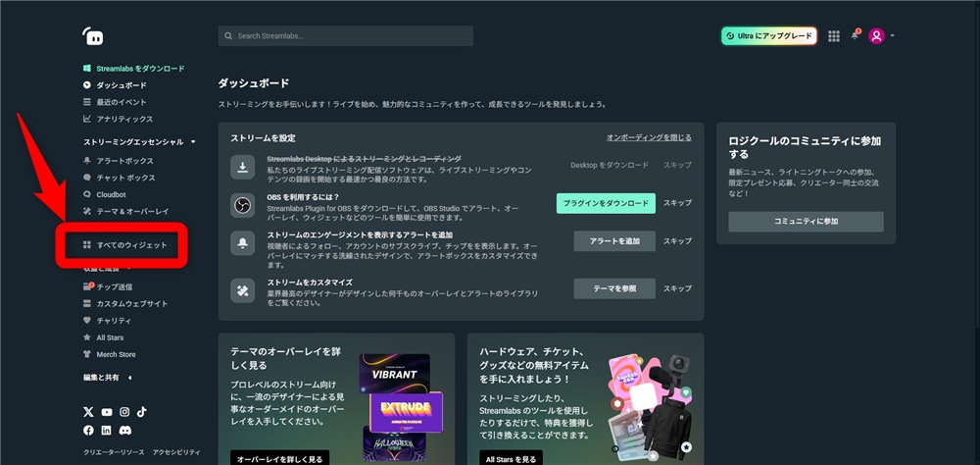
Task: Open アナリティックス in the sidebar
Action: 125,119
